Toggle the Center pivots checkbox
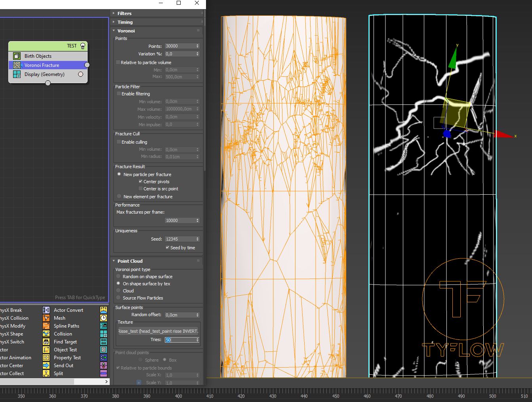 pos(141,182)
